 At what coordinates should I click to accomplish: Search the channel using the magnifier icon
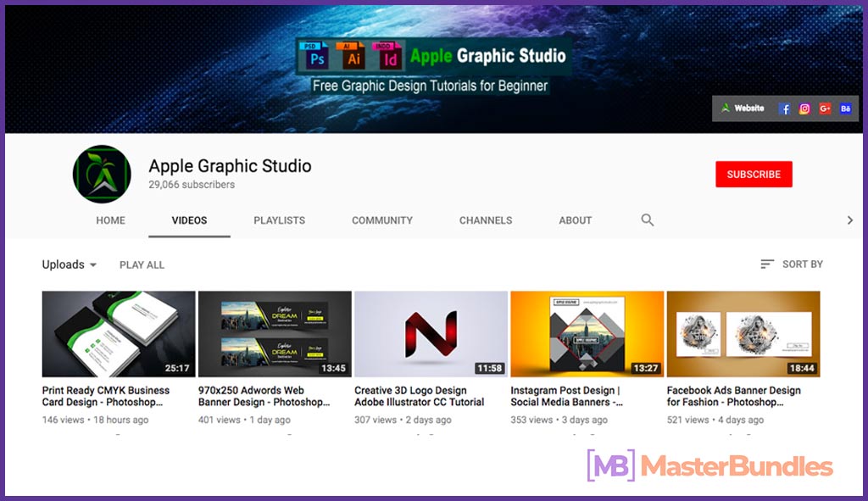pos(647,220)
